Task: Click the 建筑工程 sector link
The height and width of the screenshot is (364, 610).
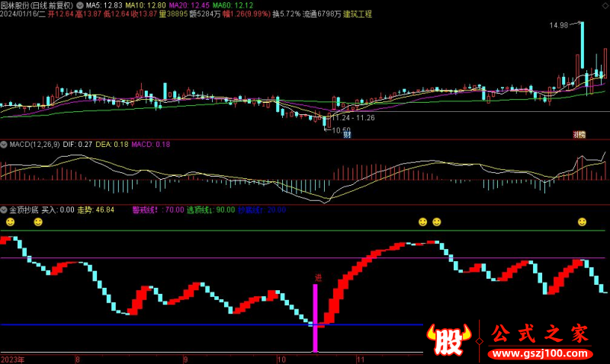Action: click(x=358, y=14)
